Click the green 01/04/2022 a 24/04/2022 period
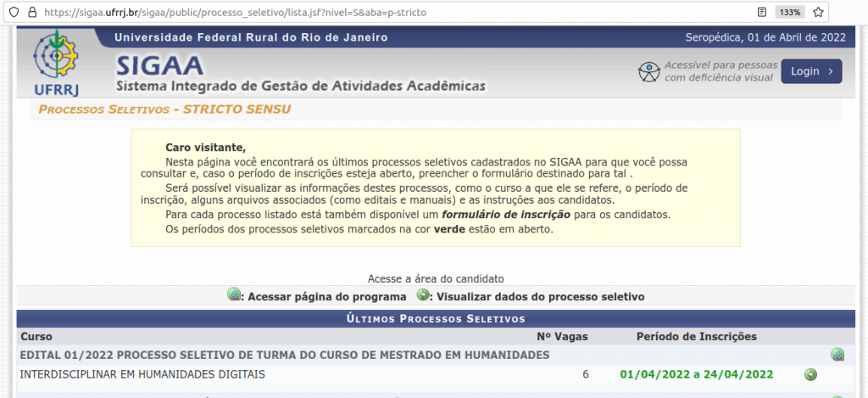The height and width of the screenshot is (398, 868). point(696,374)
